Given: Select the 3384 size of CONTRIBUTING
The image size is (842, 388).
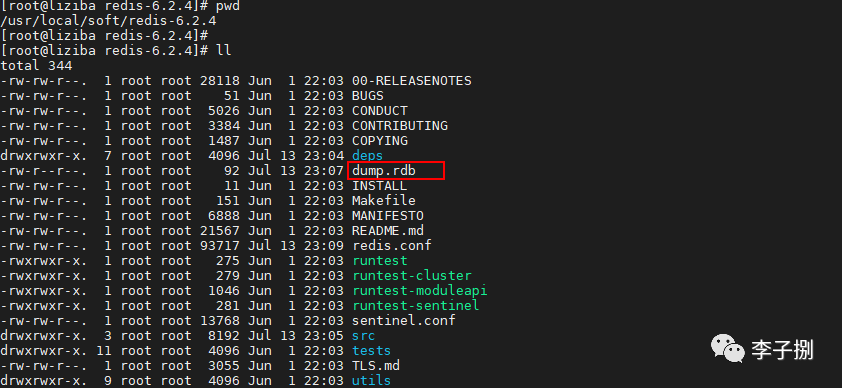Looking at the screenshot, I should pyautogui.click(x=224, y=126).
